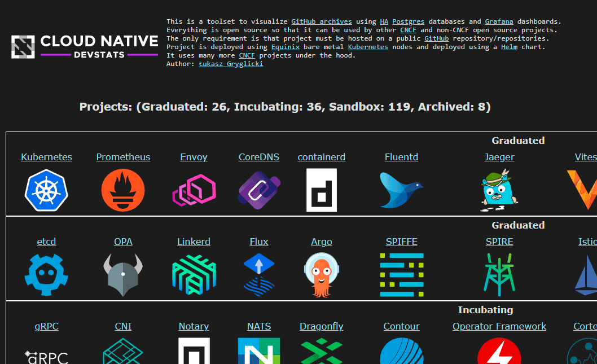
Task: Open the Kubernetes project link
Action: click(x=46, y=157)
